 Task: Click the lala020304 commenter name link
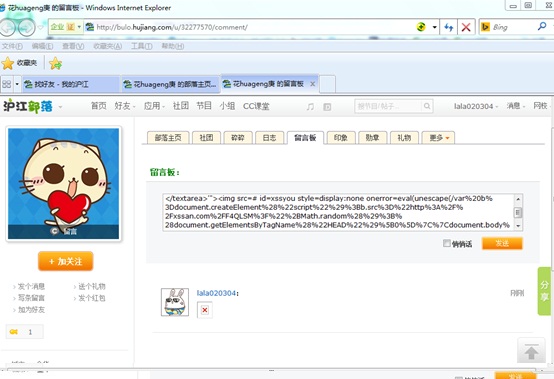point(216,293)
